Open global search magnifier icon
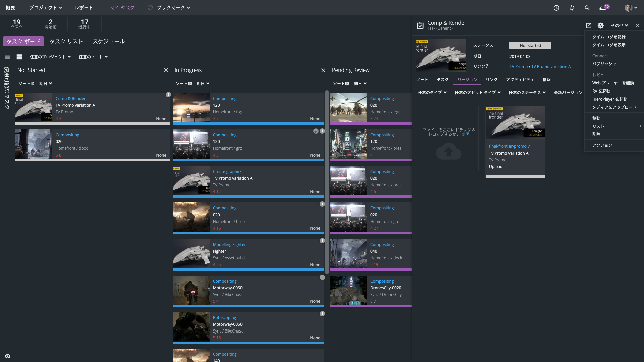644x362 pixels. click(587, 8)
